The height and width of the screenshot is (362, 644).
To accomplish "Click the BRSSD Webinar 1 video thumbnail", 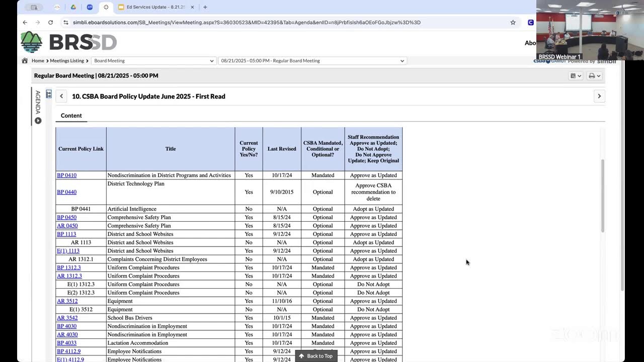I will [x=590, y=30].
